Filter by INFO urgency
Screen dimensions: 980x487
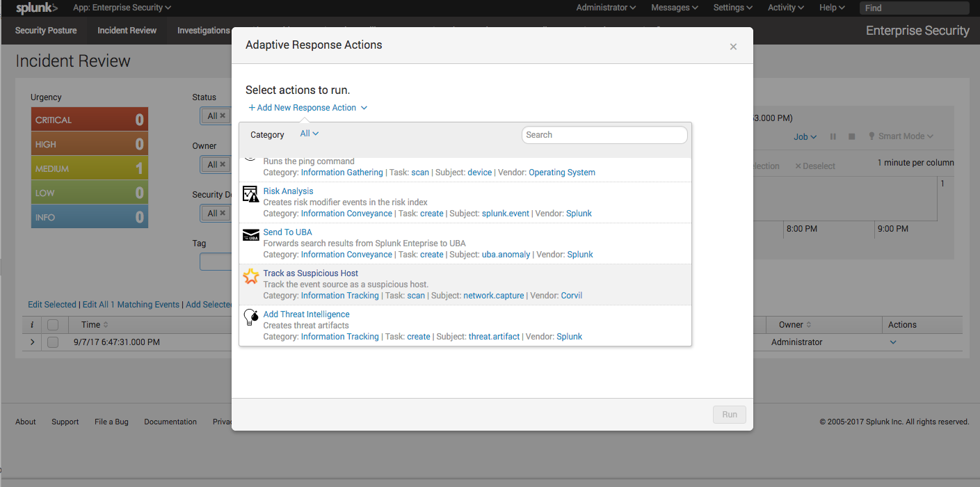(90, 217)
